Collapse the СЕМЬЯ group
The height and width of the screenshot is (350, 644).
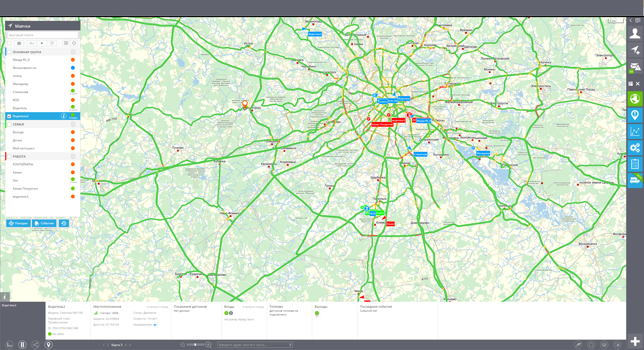pos(73,124)
